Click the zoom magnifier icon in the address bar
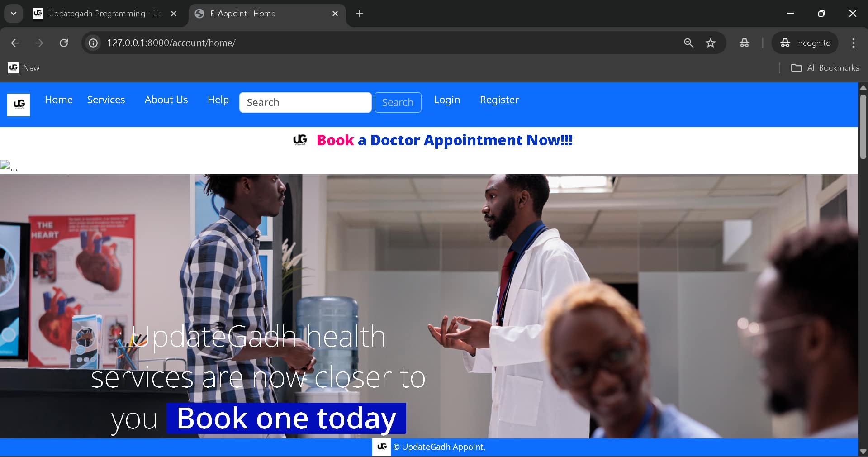The image size is (868, 457). 688,43
